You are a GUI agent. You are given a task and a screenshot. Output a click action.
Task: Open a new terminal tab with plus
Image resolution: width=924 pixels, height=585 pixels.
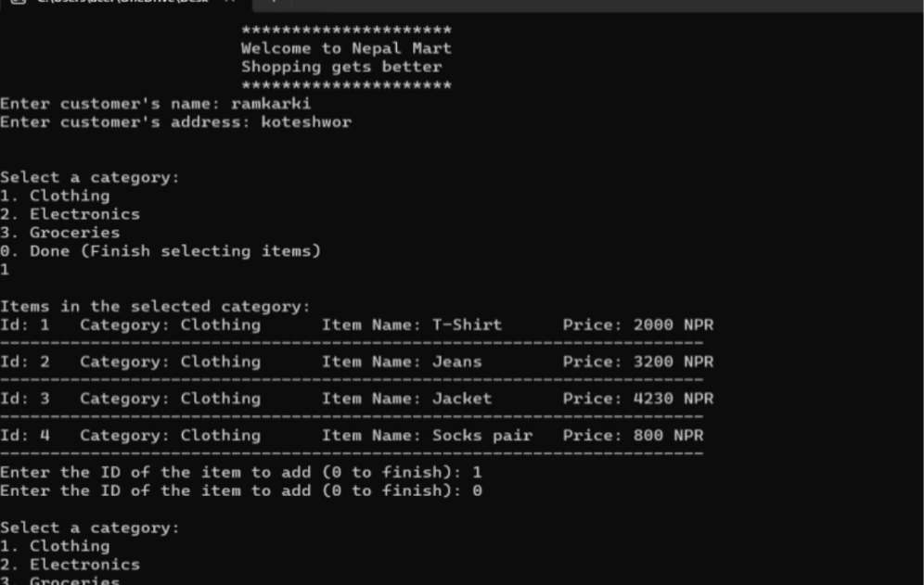(273, 3)
